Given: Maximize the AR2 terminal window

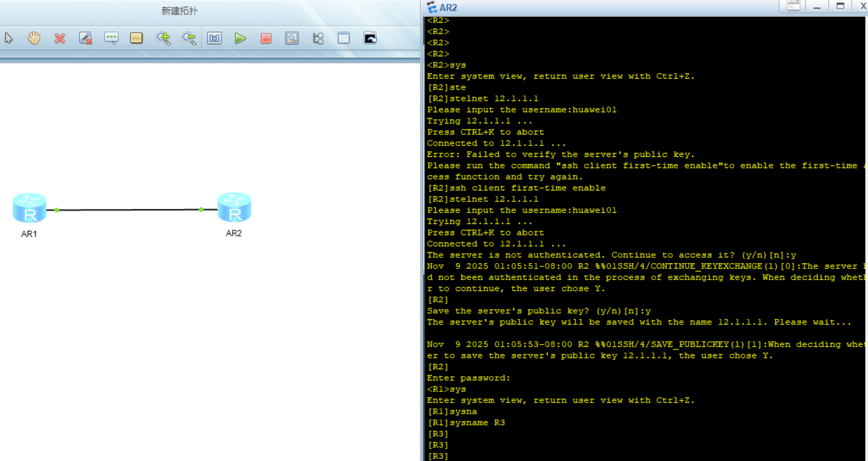Looking at the screenshot, I should point(840,6).
